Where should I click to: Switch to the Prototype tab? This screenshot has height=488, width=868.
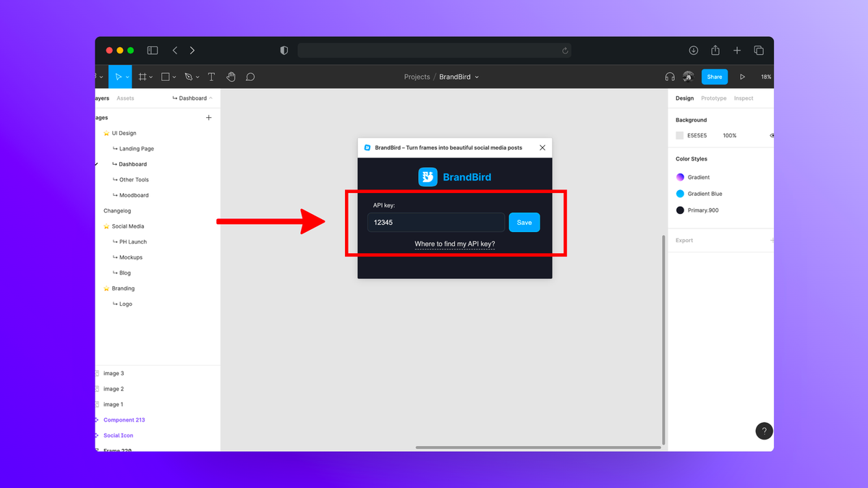[713, 98]
